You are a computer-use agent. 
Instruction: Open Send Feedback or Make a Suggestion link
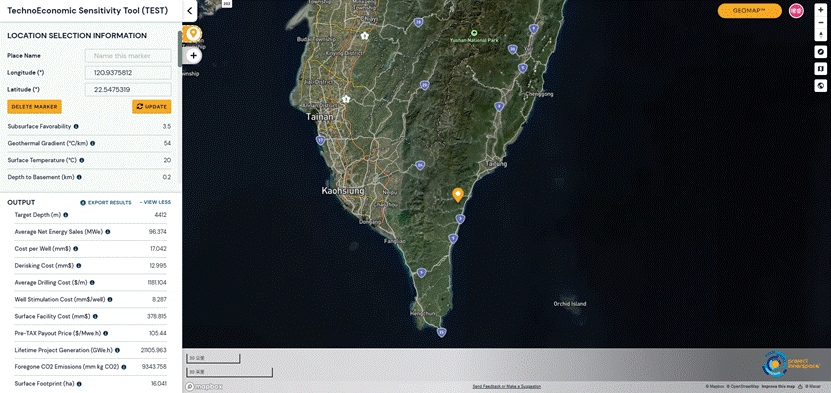point(507,387)
